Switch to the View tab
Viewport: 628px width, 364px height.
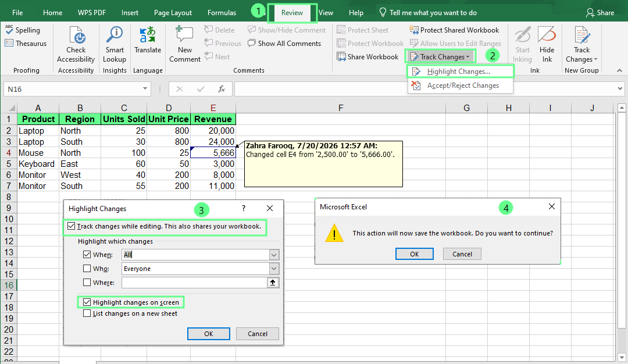(x=326, y=13)
